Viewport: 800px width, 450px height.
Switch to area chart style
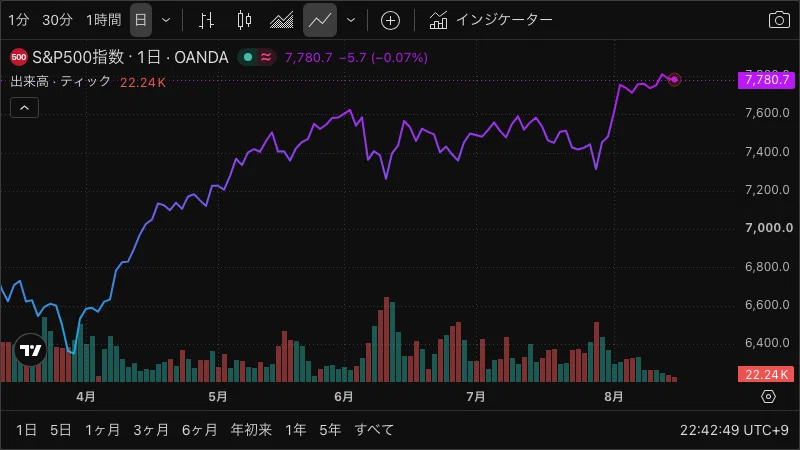282,20
